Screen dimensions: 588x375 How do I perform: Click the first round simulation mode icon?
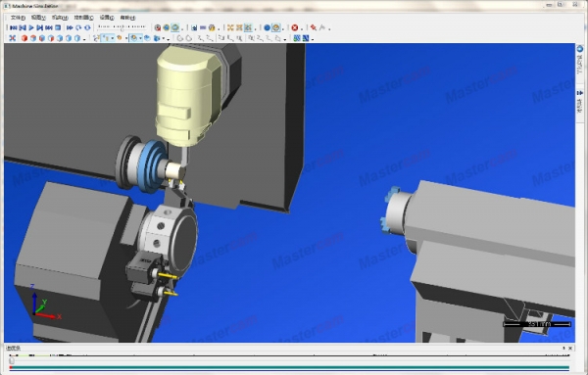pyautogui.click(x=158, y=27)
